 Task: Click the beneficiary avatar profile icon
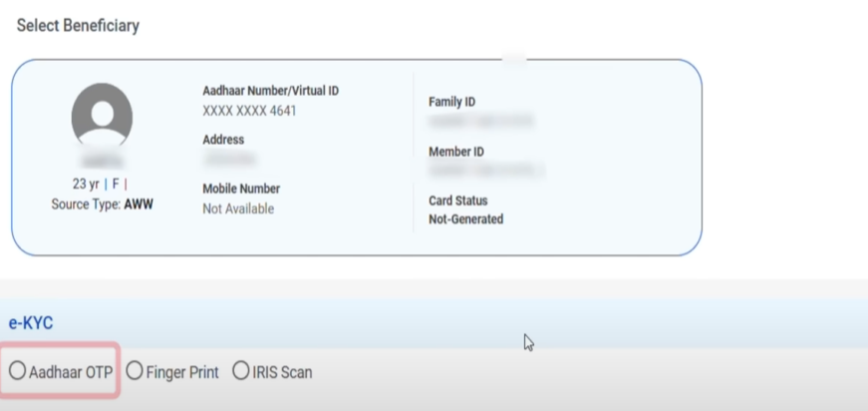(x=102, y=115)
